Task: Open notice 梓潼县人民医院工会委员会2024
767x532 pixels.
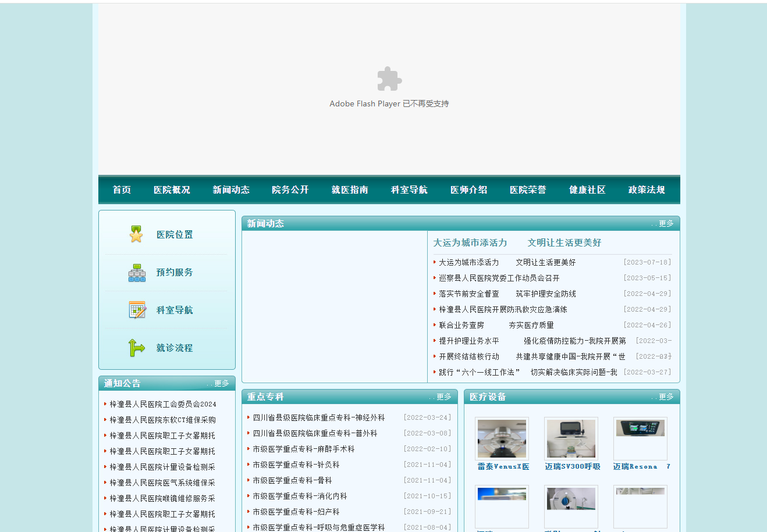Action: 163,404
